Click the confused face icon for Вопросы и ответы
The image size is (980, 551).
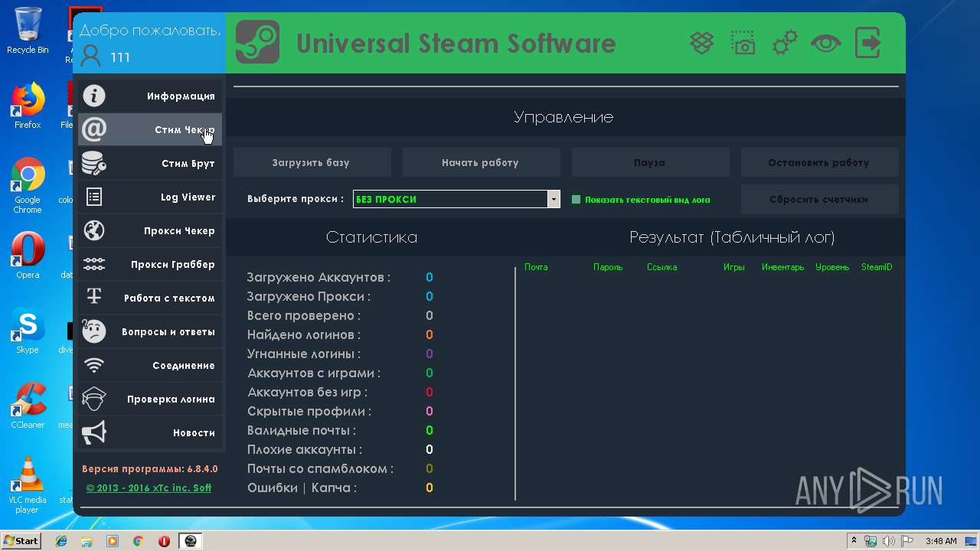click(x=94, y=331)
